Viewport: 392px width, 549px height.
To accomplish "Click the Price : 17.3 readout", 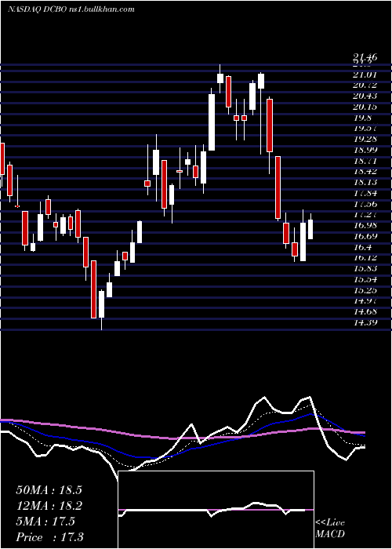I will coord(49,537).
